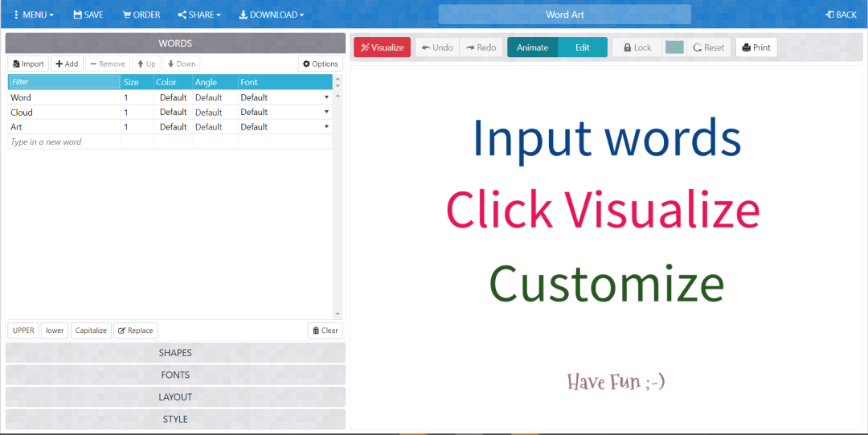Select the word 'Word' cell
This screenshot has width=868, height=435.
(64, 97)
